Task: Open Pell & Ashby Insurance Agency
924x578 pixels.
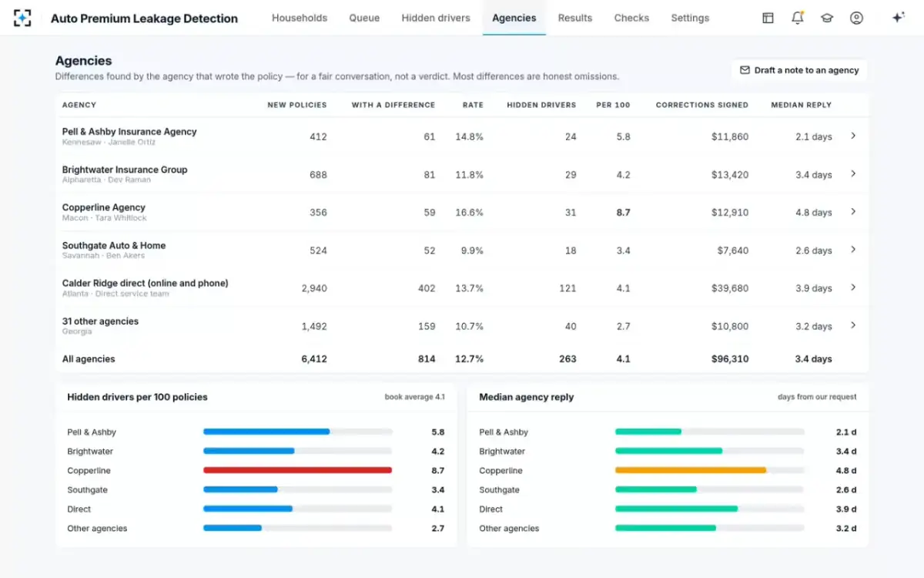Action: (129, 132)
